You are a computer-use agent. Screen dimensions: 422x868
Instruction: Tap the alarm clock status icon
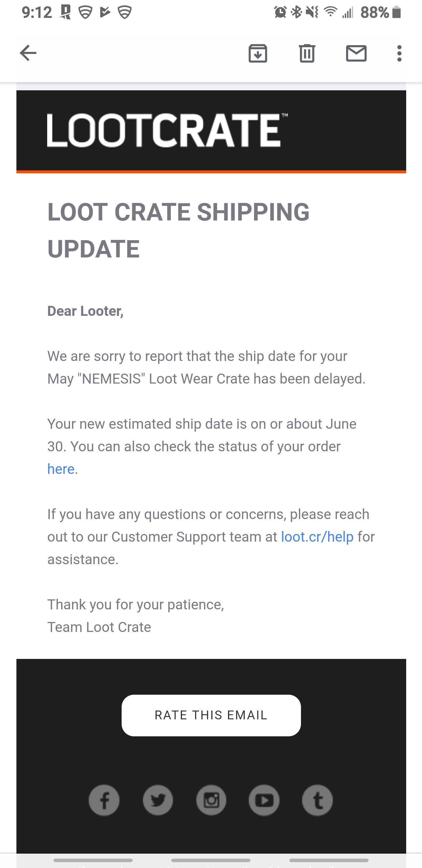click(x=280, y=13)
